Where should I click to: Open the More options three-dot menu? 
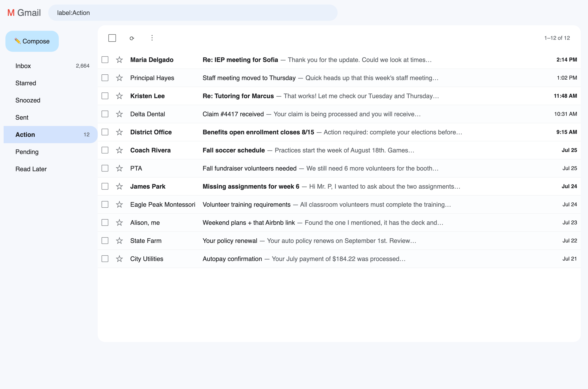click(x=152, y=38)
